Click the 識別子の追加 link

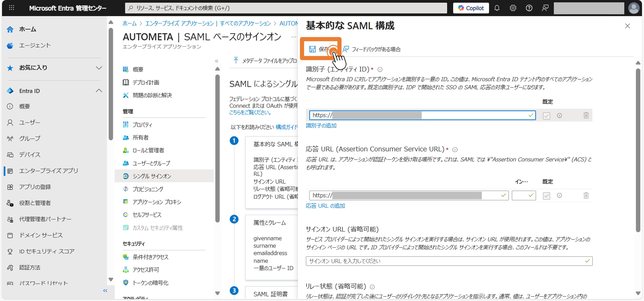pyautogui.click(x=321, y=126)
